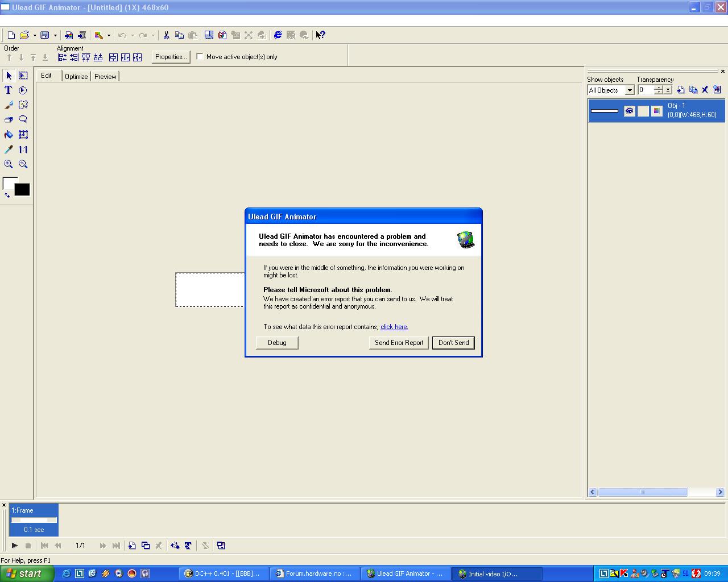Click the Copy icon in toolbar

(179, 35)
